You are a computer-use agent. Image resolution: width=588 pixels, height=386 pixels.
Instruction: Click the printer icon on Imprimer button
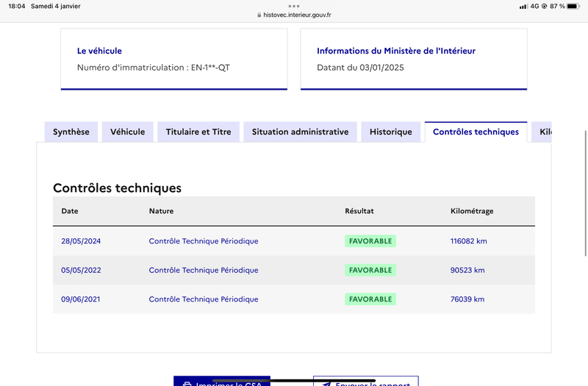(187, 384)
